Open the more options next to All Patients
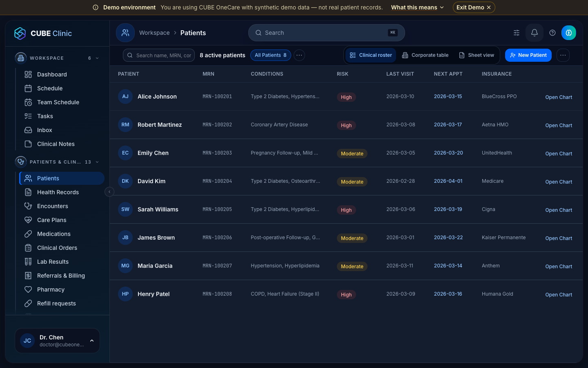This screenshot has width=588, height=368. click(x=299, y=55)
